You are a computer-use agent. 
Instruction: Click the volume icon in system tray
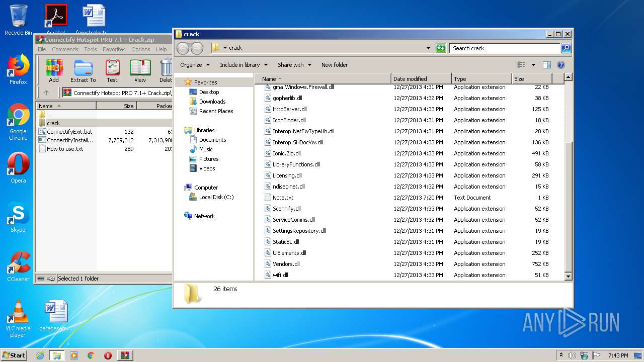pyautogui.click(x=572, y=355)
